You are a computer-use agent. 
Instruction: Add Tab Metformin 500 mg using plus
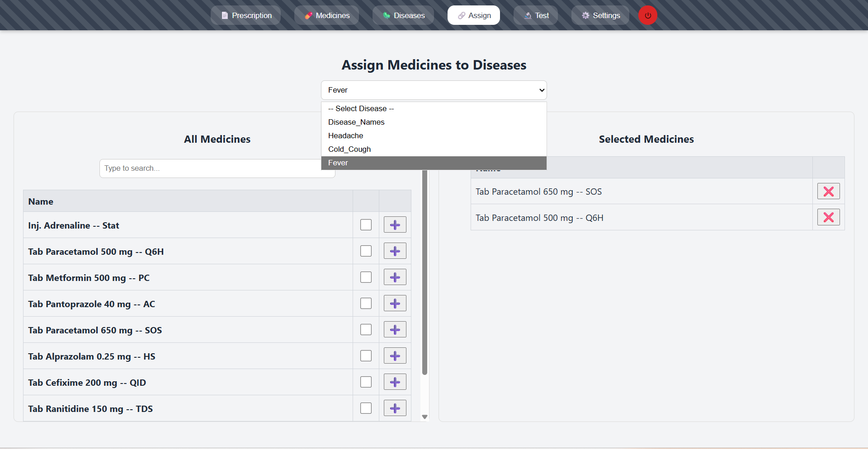click(395, 277)
